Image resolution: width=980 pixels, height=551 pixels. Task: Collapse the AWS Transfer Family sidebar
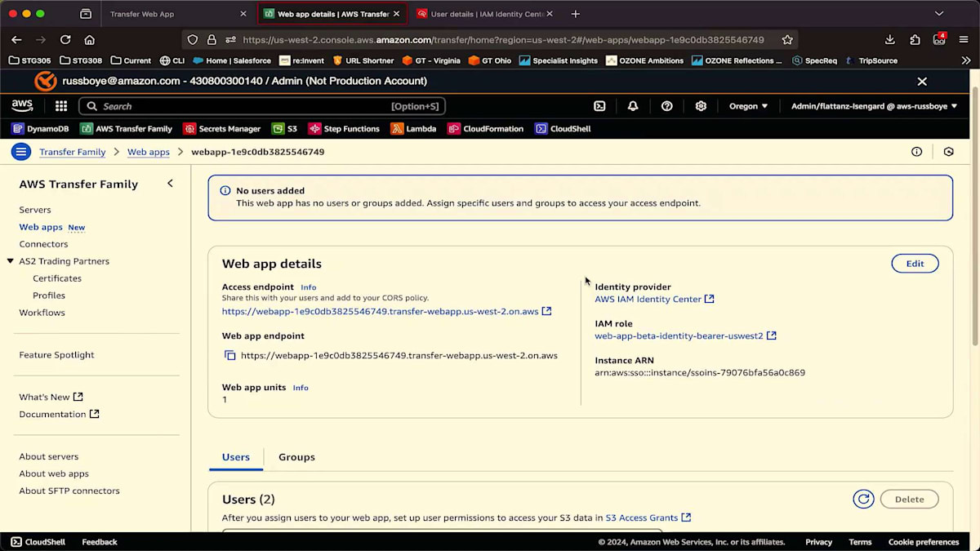(170, 184)
